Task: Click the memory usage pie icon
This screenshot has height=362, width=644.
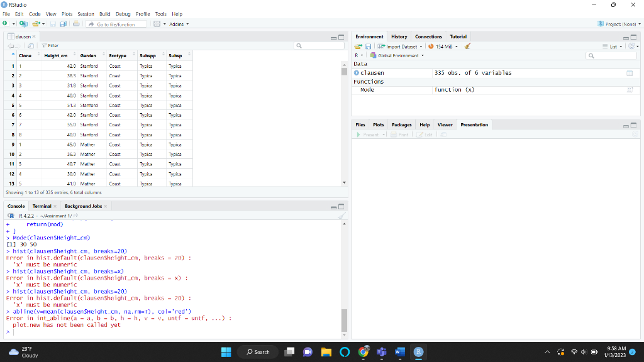Action: click(x=431, y=47)
